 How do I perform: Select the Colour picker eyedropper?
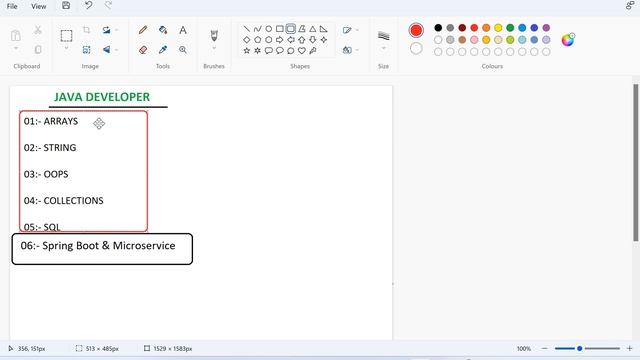[163, 50]
